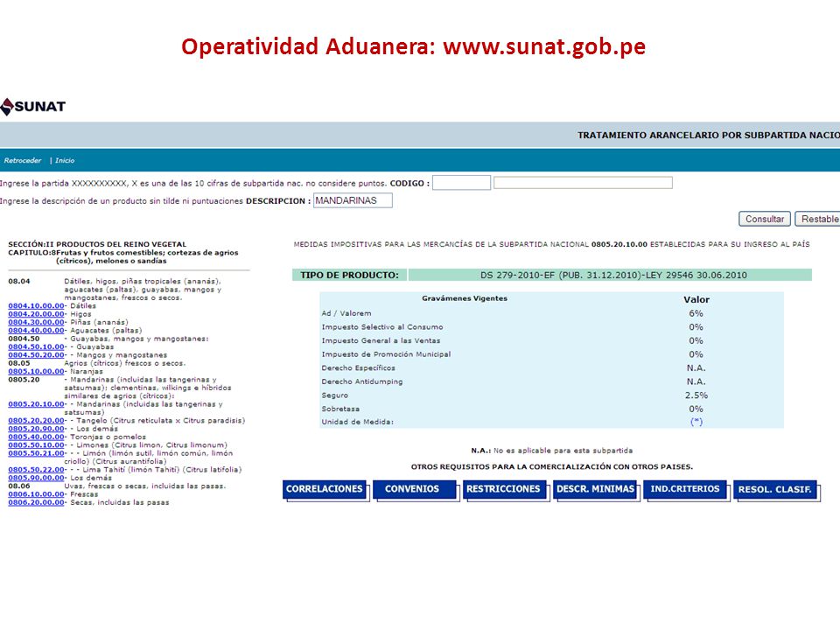Open subpartida 0805.20.20.00 Tangelo

(x=37, y=421)
